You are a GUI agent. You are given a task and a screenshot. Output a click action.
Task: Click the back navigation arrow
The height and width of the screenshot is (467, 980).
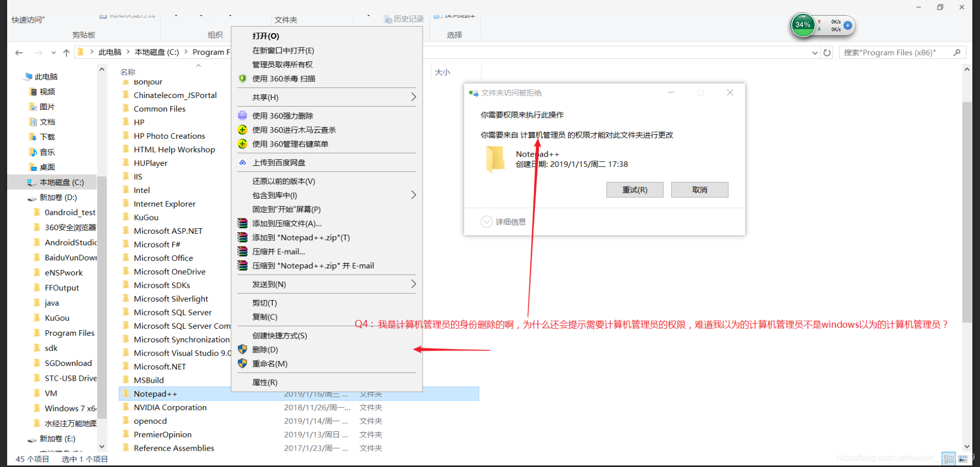[x=19, y=53]
